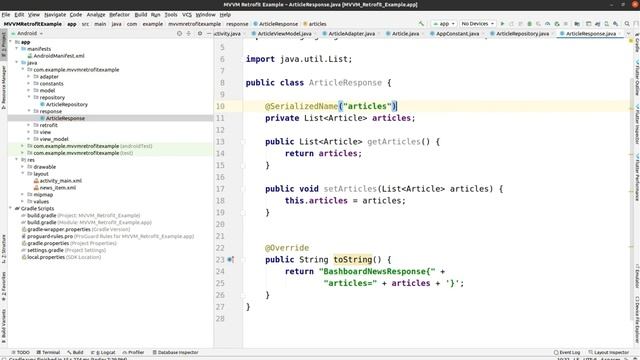Open the Database Inspector button
This screenshot has width=640, height=360.
pyautogui.click(x=176, y=352)
